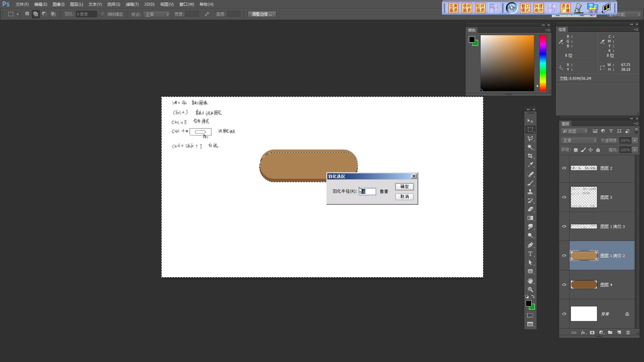Hide layer 图层 4 eye icon
Screen dimensions: 644x362
coord(564,285)
